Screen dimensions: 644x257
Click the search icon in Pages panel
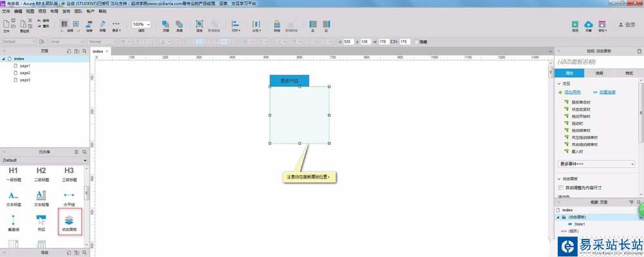[x=84, y=52]
